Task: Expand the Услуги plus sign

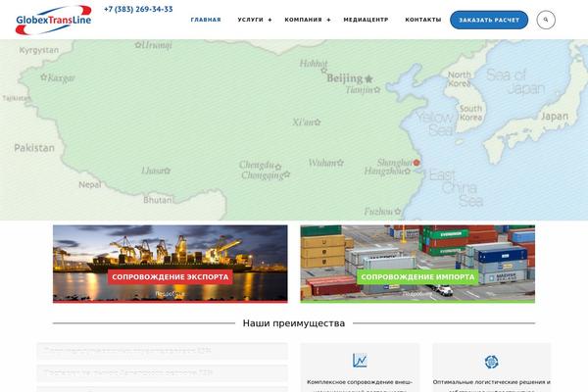Action: [269, 20]
